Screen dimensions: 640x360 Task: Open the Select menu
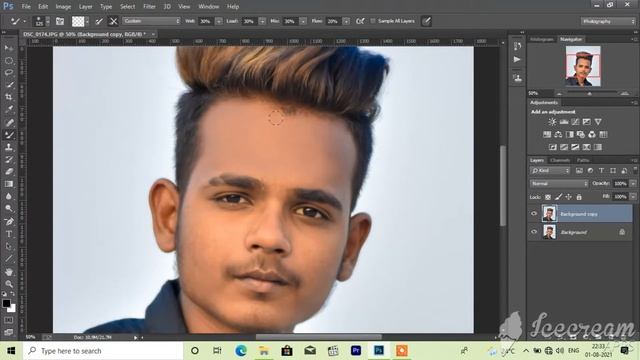click(127, 7)
